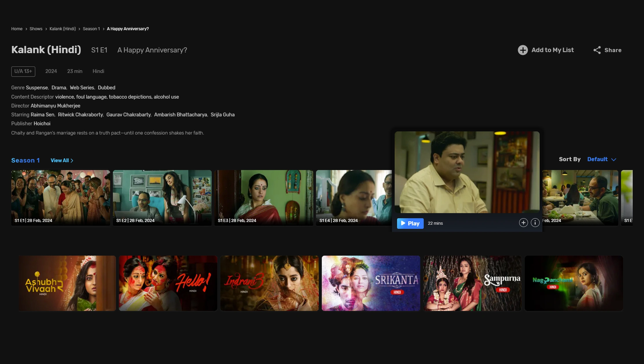Image resolution: width=644 pixels, height=364 pixels.
Task: Click the Share icon
Action: (597, 50)
